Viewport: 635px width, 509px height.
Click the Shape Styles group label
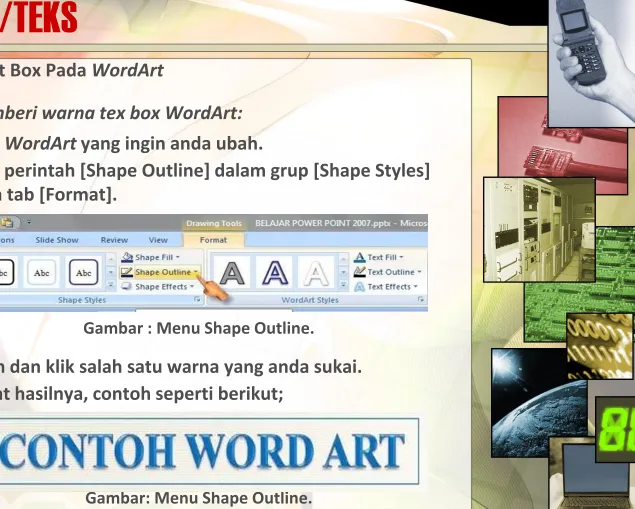tap(82, 300)
